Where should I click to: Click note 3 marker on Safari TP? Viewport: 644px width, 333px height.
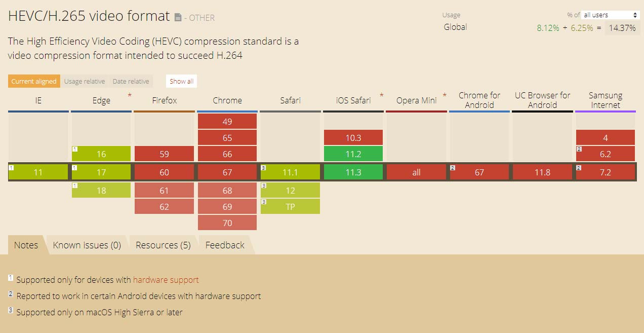[263, 202]
